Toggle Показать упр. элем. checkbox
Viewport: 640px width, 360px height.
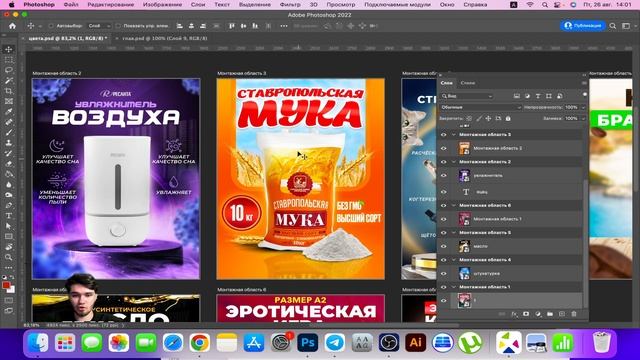click(x=118, y=26)
